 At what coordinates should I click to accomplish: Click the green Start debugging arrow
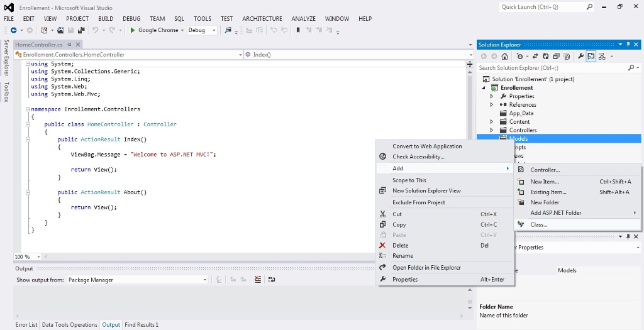point(133,30)
